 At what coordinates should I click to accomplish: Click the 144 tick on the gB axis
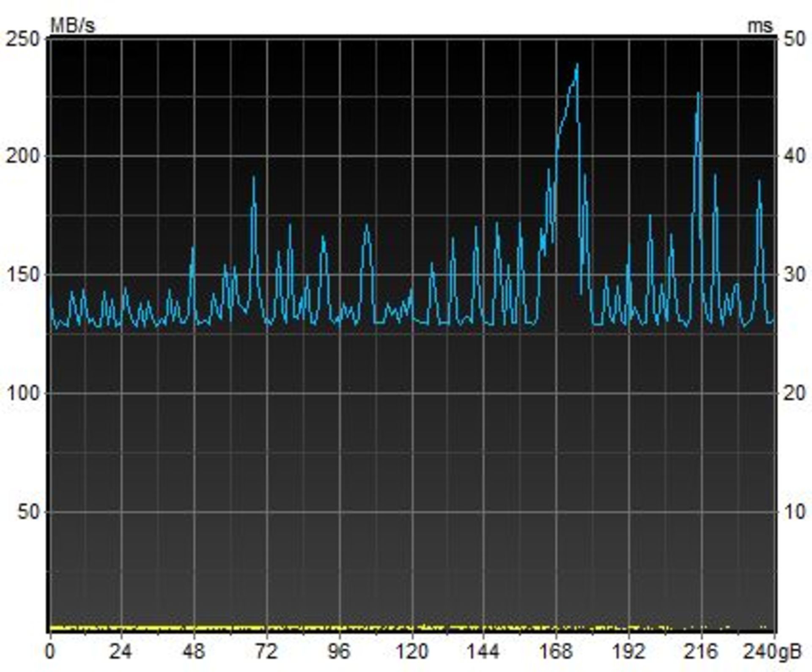click(x=484, y=651)
